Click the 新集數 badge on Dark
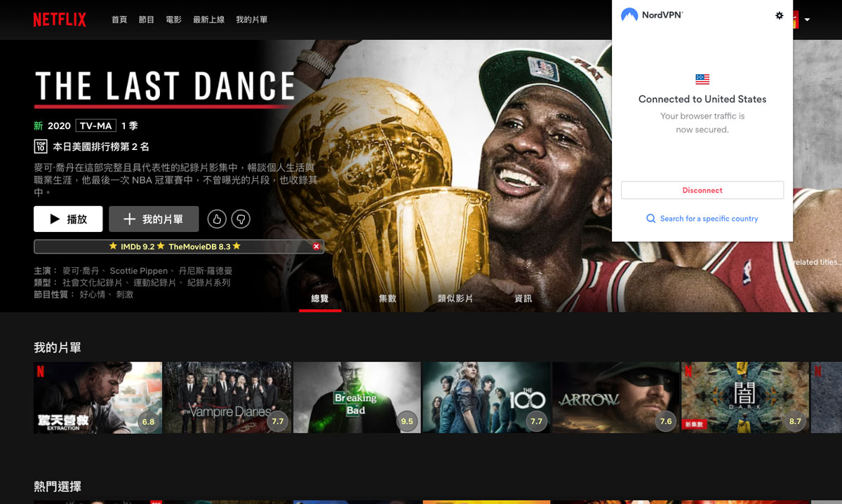The image size is (842, 504). click(694, 424)
